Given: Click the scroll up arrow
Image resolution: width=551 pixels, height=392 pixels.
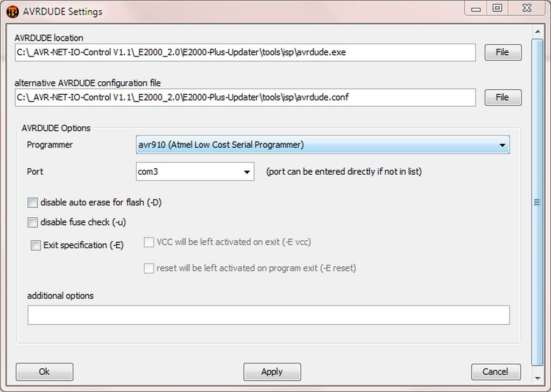Looking at the screenshot, I should click(536, 32).
